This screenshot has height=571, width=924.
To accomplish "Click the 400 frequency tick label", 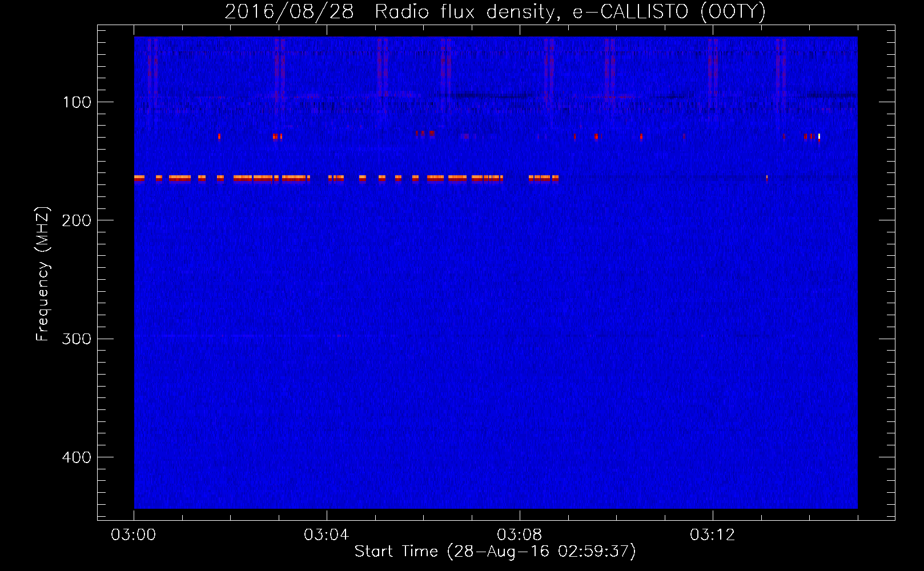I will point(77,457).
